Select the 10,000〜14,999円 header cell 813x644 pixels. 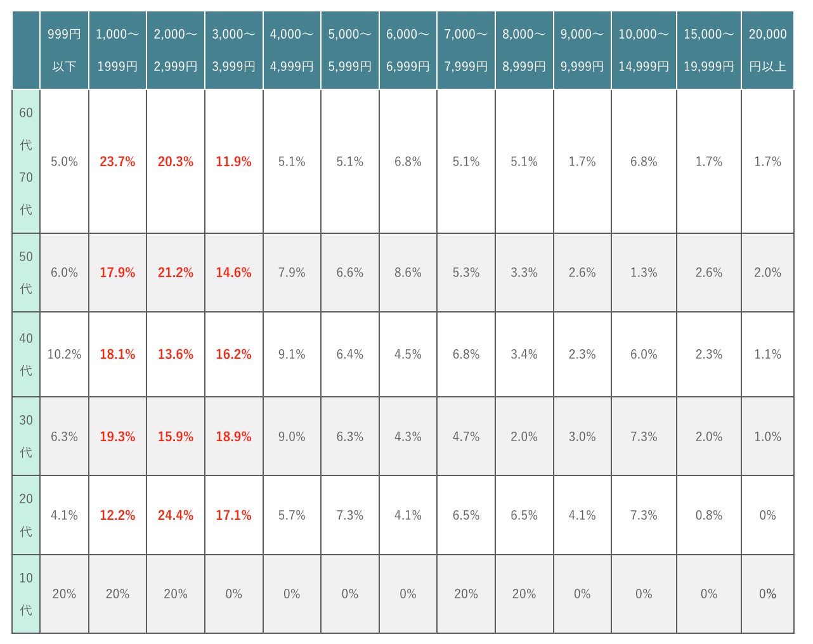pyautogui.click(x=644, y=50)
